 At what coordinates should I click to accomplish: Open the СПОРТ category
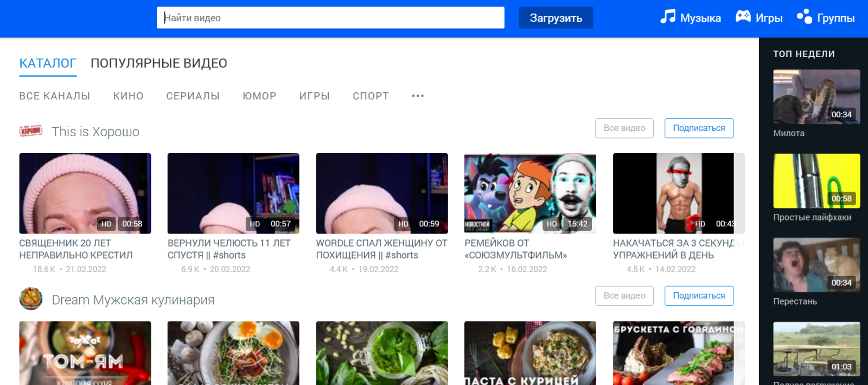371,96
